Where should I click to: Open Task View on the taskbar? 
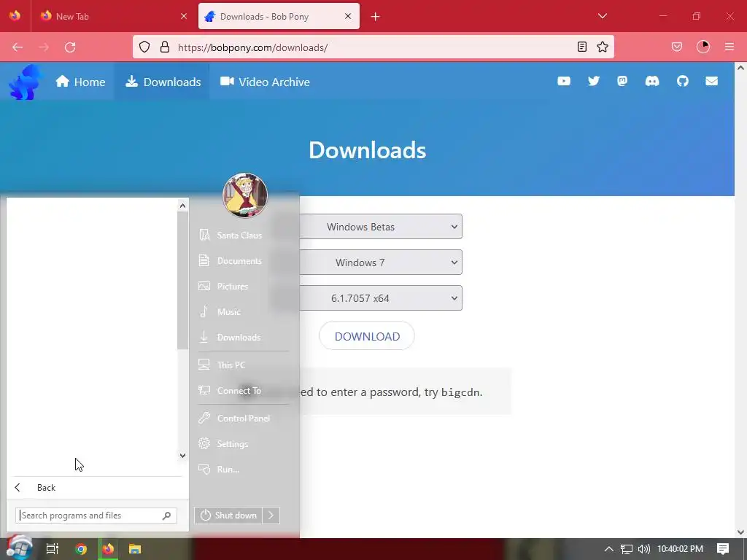52,548
